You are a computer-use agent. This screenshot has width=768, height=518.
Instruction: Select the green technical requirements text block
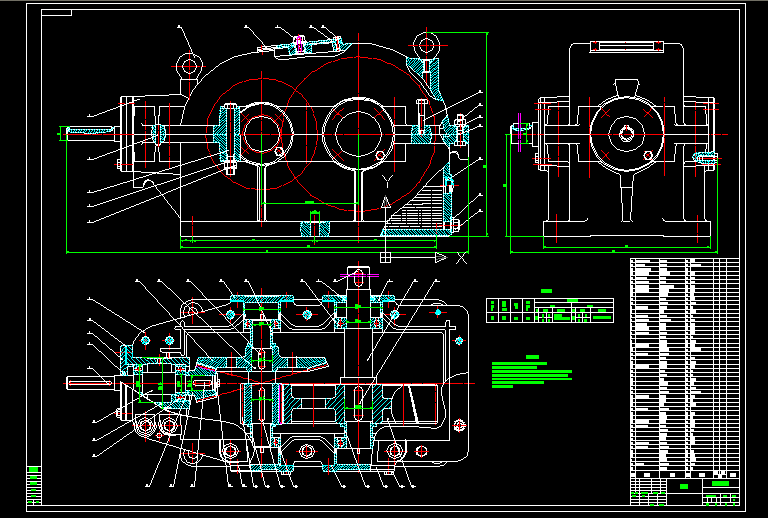pos(530,372)
